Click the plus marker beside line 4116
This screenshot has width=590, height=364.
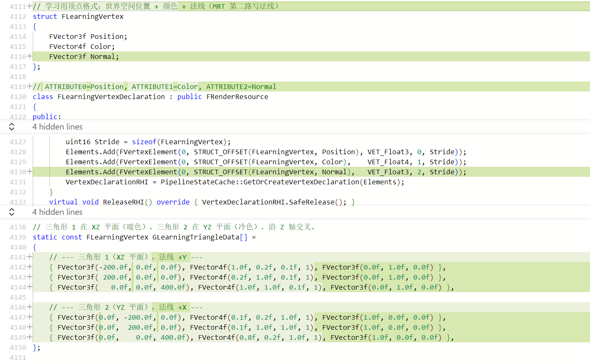[x=30, y=56]
